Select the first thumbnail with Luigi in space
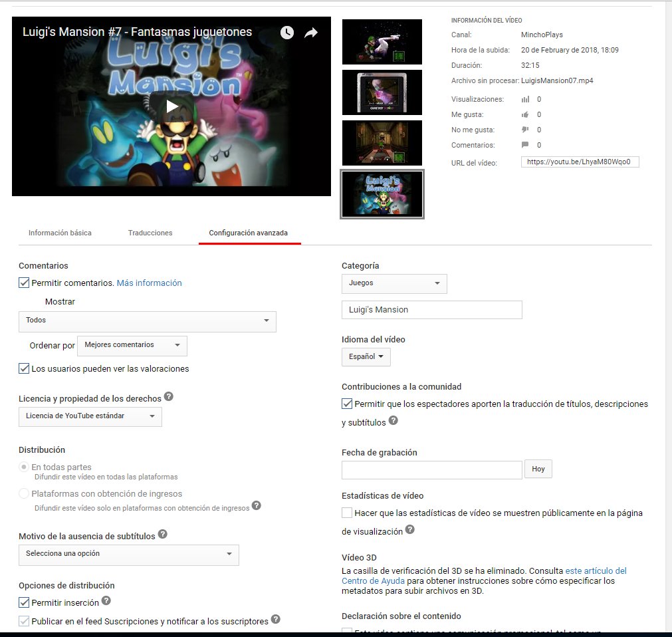This screenshot has width=672, height=637. point(382,42)
